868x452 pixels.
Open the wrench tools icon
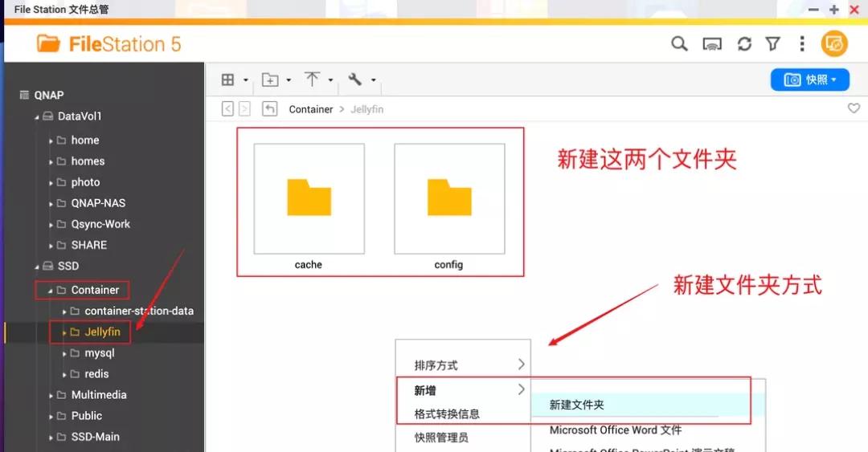(355, 79)
